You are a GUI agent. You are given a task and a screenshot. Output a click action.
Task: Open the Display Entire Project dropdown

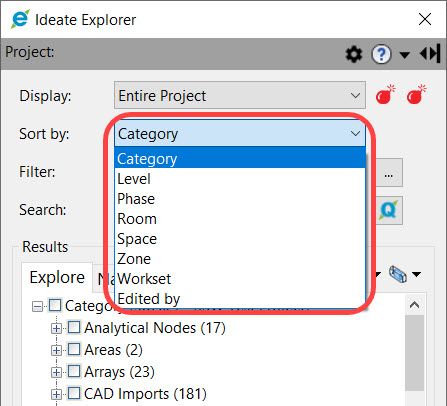tap(240, 95)
